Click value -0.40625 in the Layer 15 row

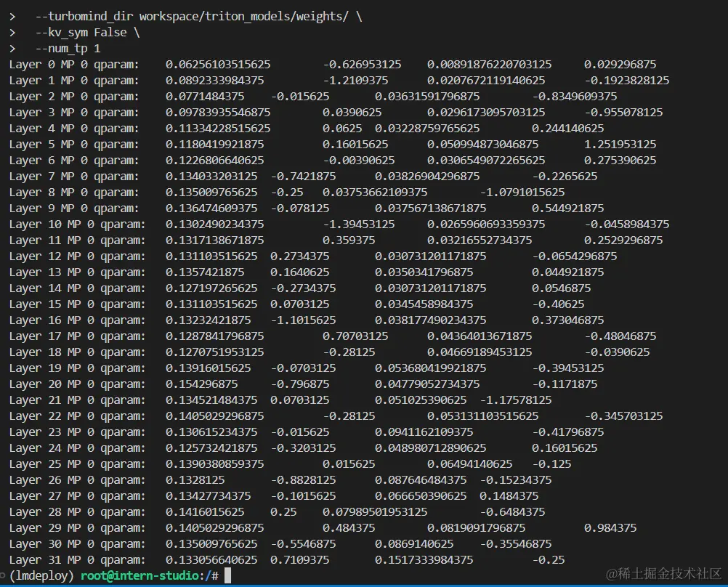click(x=558, y=304)
